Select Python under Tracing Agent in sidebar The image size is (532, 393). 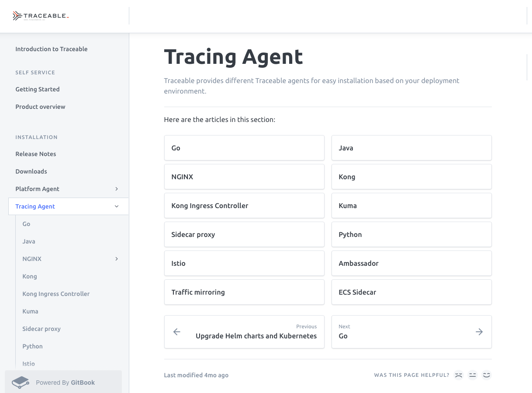pos(33,346)
